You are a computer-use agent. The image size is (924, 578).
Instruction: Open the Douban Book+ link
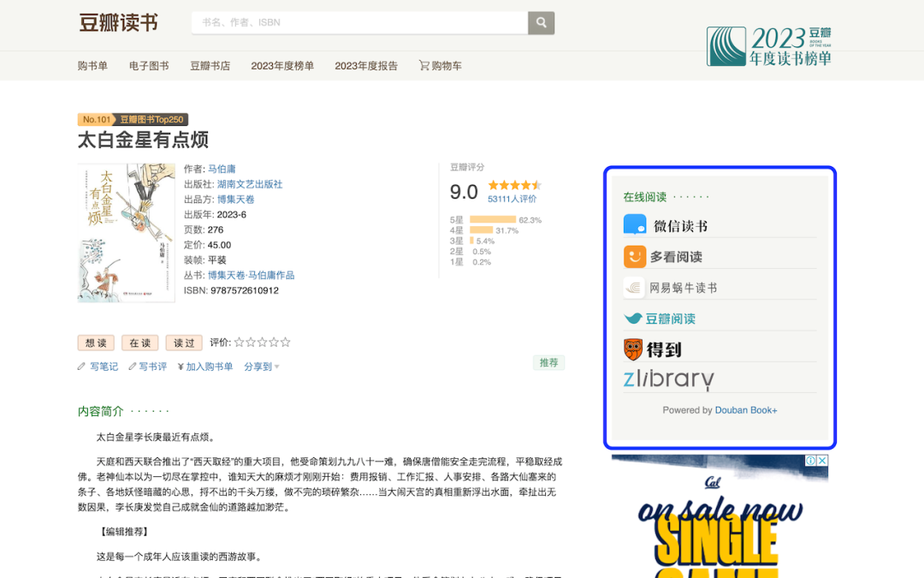coord(746,410)
